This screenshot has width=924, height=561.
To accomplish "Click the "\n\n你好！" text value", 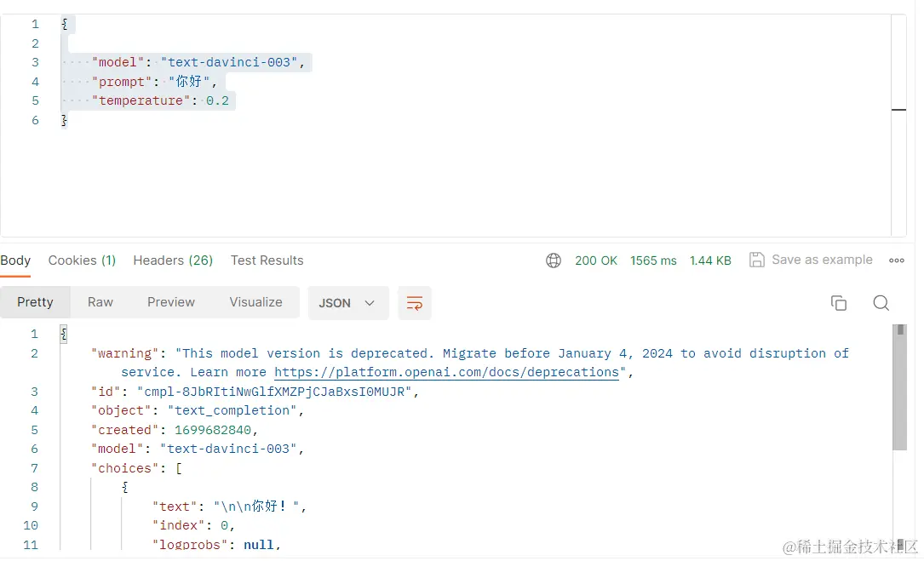I will pyautogui.click(x=256, y=507).
